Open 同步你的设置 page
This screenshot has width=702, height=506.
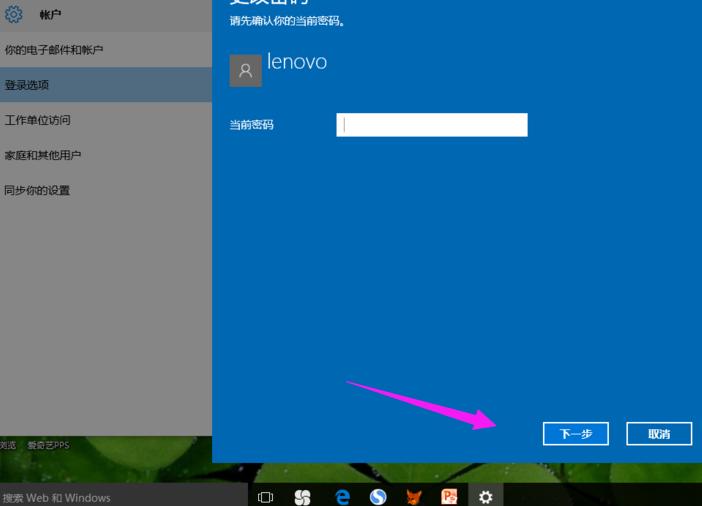(37, 190)
